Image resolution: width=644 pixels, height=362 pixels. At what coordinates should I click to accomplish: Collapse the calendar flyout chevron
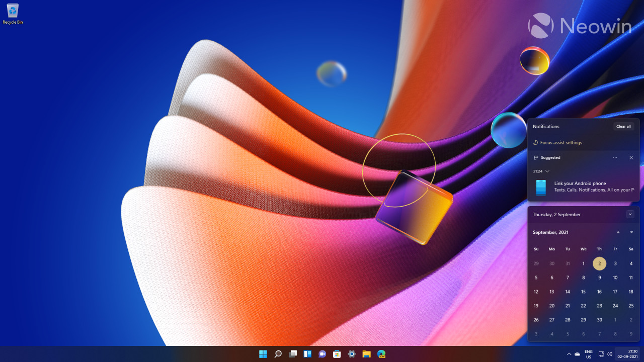coord(630,214)
